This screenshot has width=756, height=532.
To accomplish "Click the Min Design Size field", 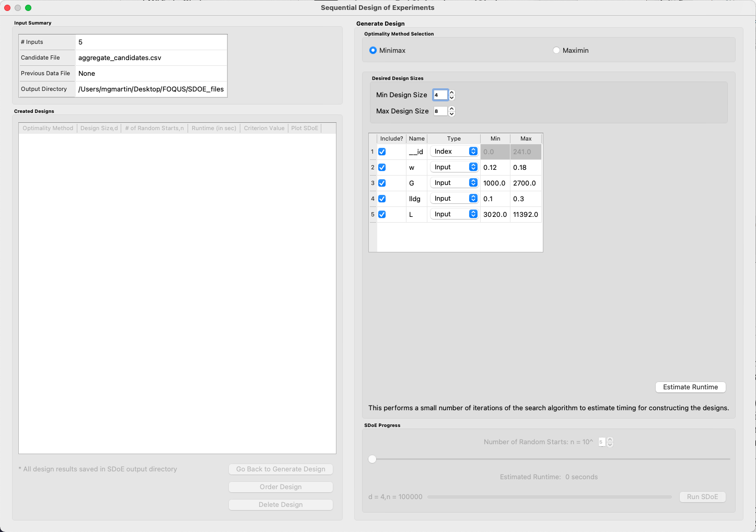I will coord(440,95).
